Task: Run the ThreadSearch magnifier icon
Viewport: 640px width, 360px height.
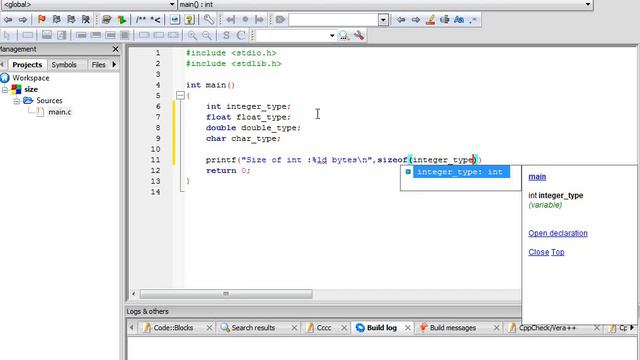Action: [x=344, y=36]
